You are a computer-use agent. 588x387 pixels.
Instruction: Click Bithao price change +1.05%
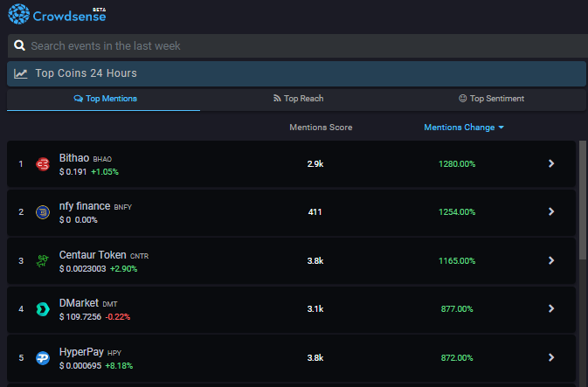tap(105, 172)
